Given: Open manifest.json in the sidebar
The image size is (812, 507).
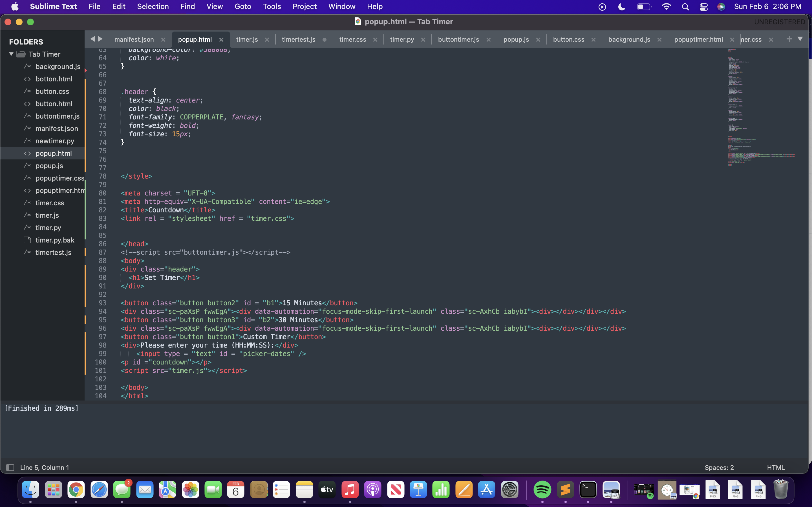Looking at the screenshot, I should (x=56, y=128).
